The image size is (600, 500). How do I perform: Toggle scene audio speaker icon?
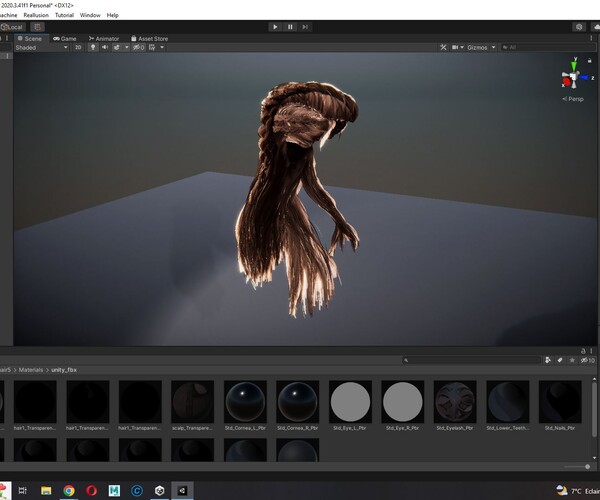pyautogui.click(x=104, y=47)
